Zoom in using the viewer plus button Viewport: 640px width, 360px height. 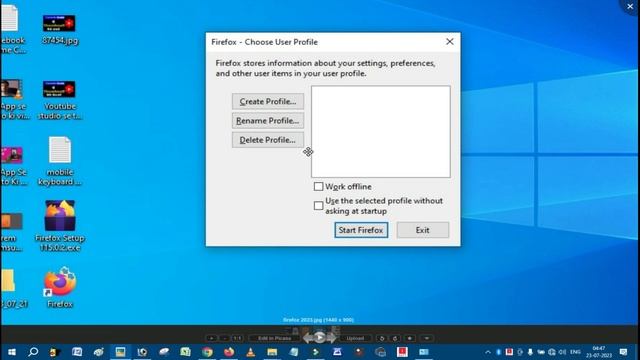click(211, 338)
